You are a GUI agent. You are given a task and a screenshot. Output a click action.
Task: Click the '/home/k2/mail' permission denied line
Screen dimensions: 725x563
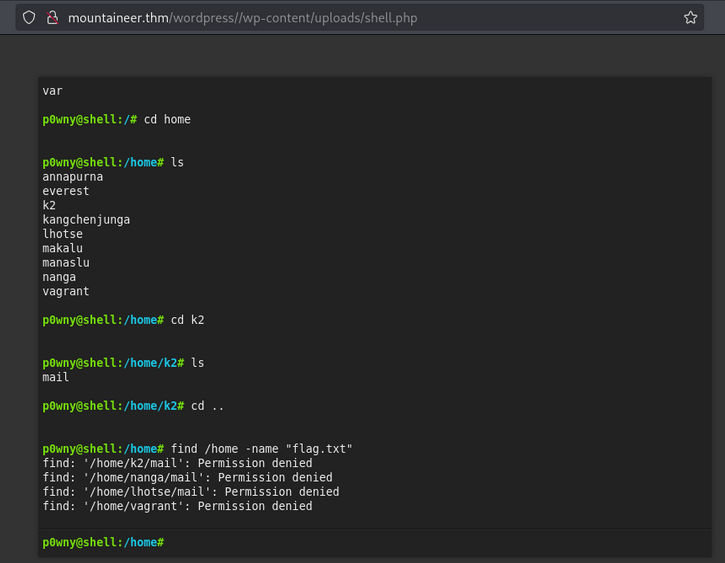click(x=177, y=464)
